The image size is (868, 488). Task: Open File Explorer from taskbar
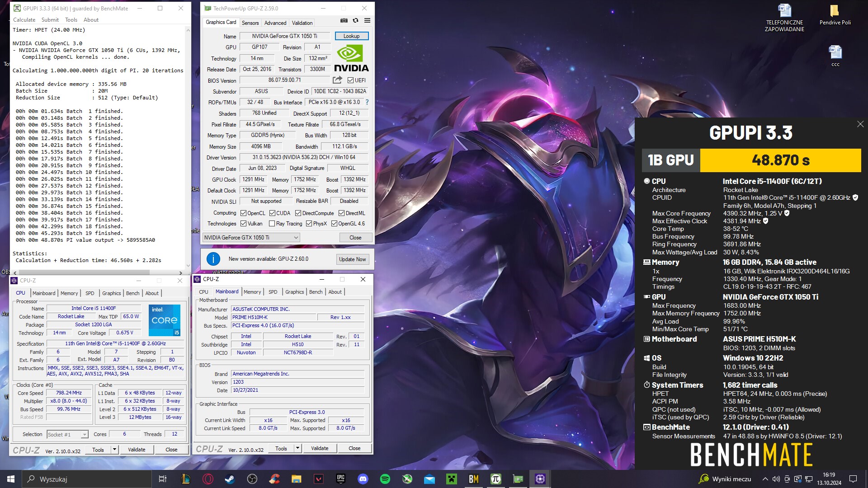pos(297,479)
